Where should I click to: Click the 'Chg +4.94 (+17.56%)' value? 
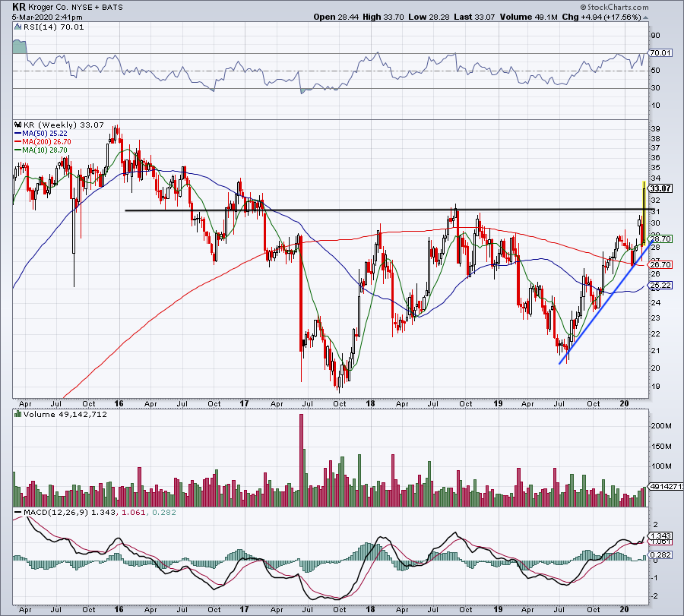pyautogui.click(x=602, y=17)
